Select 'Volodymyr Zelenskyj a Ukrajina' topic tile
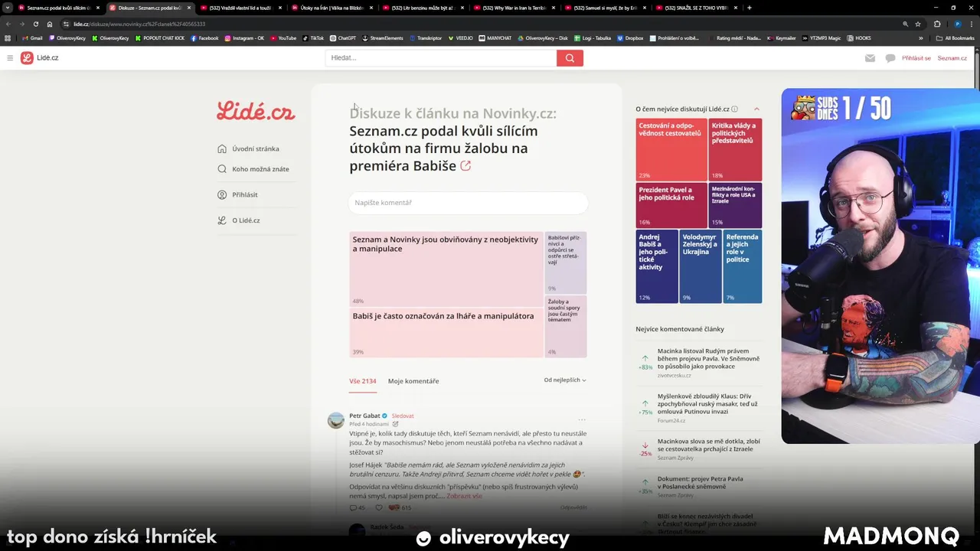 [701, 266]
